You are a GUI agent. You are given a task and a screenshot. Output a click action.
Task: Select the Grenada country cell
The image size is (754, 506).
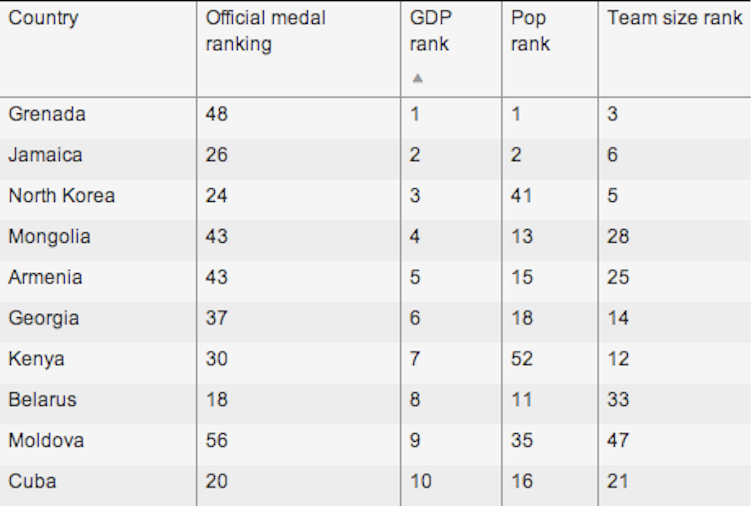(47, 114)
